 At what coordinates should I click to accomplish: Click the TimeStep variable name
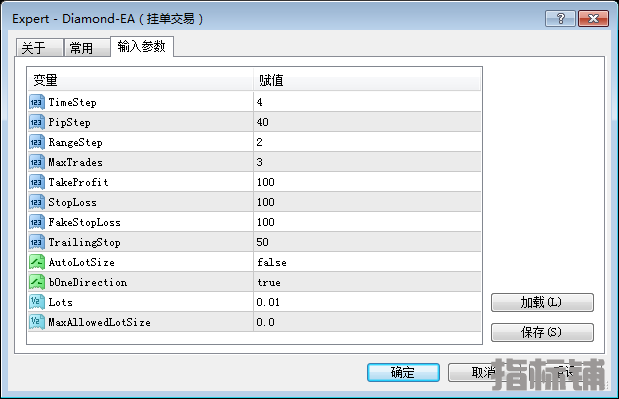pos(72,103)
